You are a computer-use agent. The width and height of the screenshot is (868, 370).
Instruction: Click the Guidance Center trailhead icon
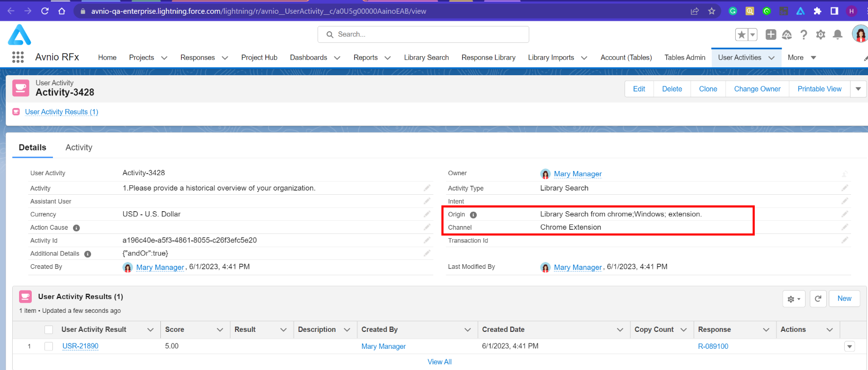tap(787, 34)
